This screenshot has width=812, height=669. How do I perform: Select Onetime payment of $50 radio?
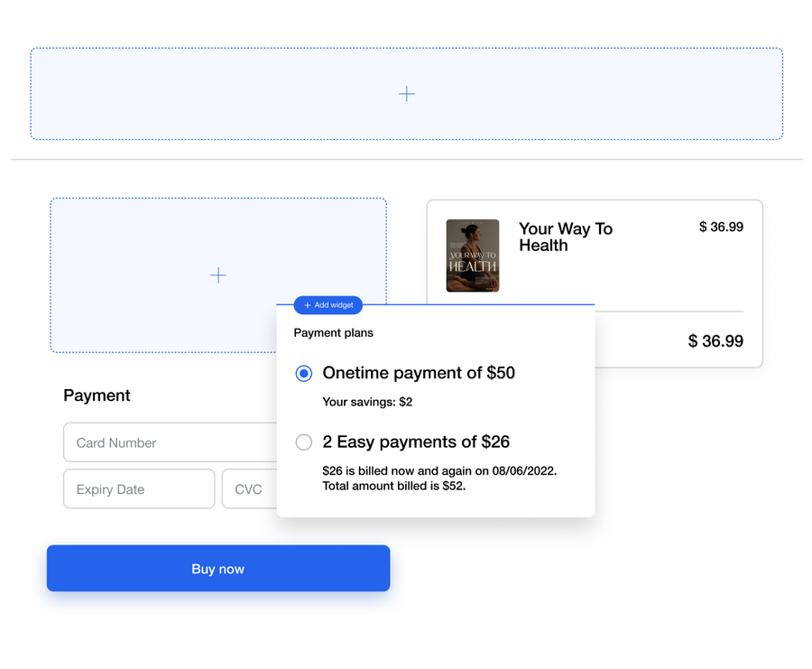(x=304, y=373)
